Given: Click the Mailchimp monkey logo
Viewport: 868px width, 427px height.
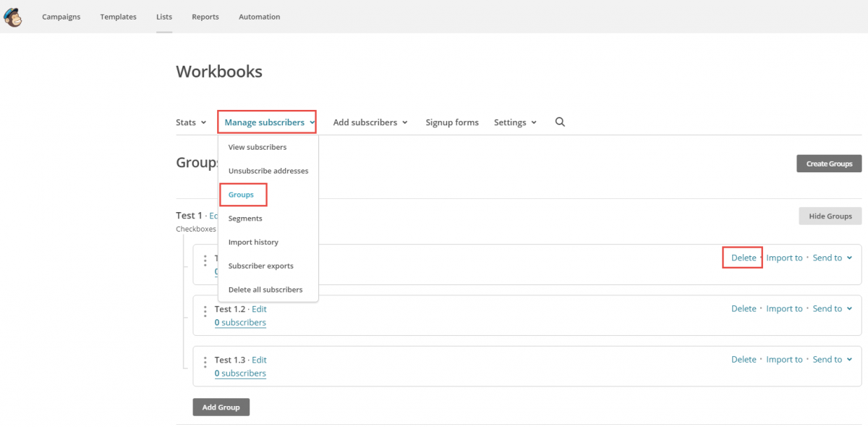Looking at the screenshot, I should tap(13, 16).
